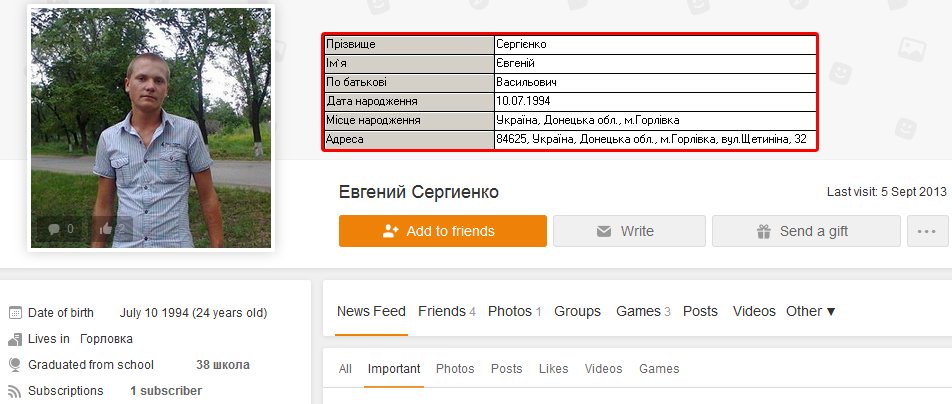The image size is (952, 404).
Task: Go to the Games tab in profile navigation
Action: coord(644,311)
